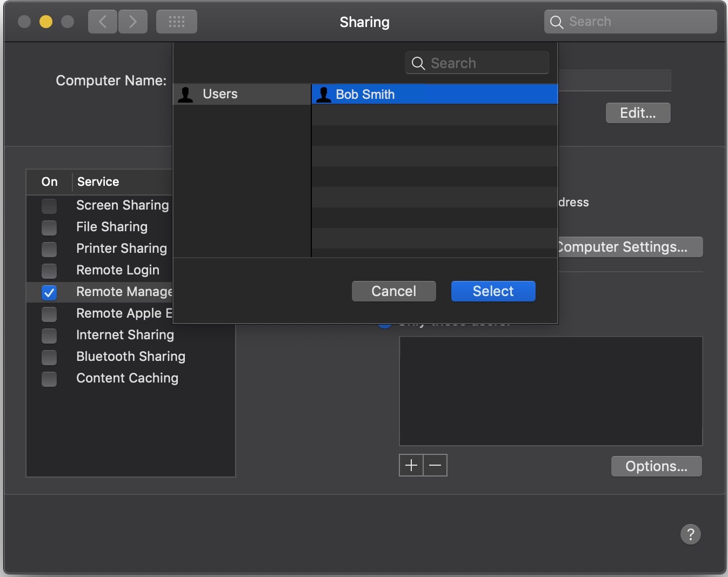Open the Options… button
Viewport: 728px width, 577px height.
[x=656, y=466]
